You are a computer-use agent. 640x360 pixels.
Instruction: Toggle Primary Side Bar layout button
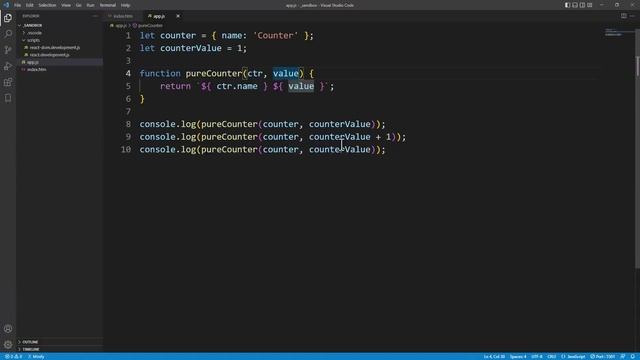pos(567,5)
